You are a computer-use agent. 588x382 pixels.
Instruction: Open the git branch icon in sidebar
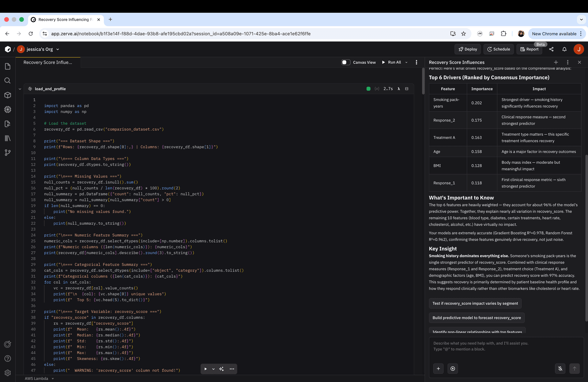click(8, 153)
